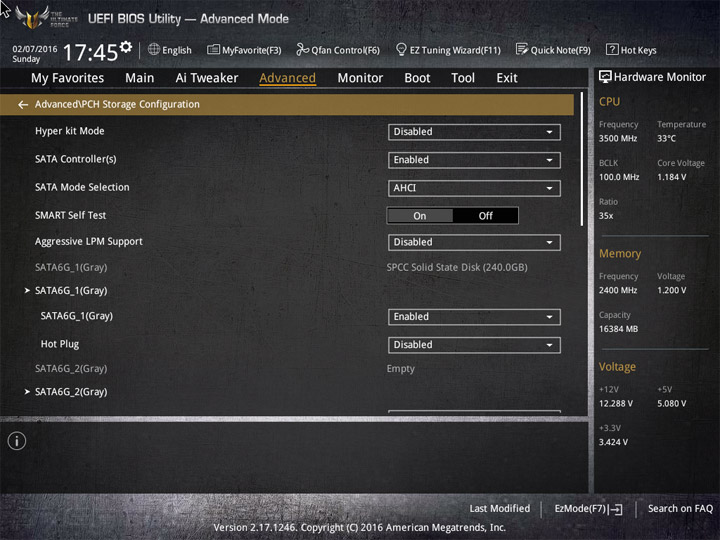Turn SMART Self Test Off
The height and width of the screenshot is (540, 720).
(x=485, y=216)
